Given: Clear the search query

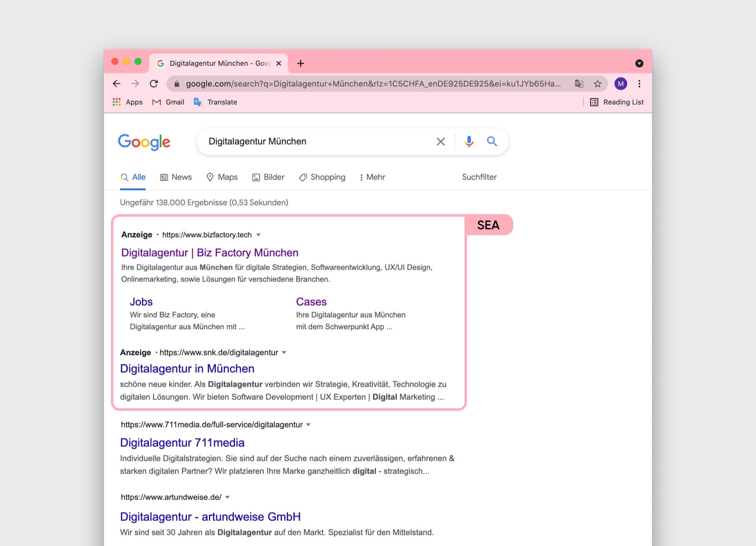Looking at the screenshot, I should tap(441, 142).
